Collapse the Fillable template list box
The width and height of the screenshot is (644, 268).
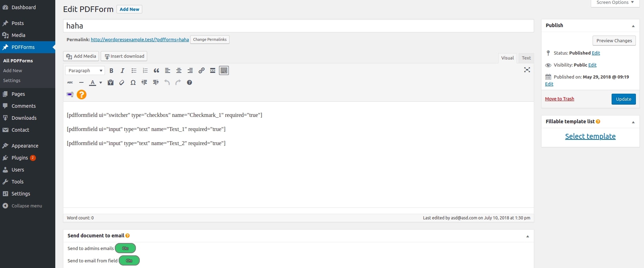tap(633, 122)
